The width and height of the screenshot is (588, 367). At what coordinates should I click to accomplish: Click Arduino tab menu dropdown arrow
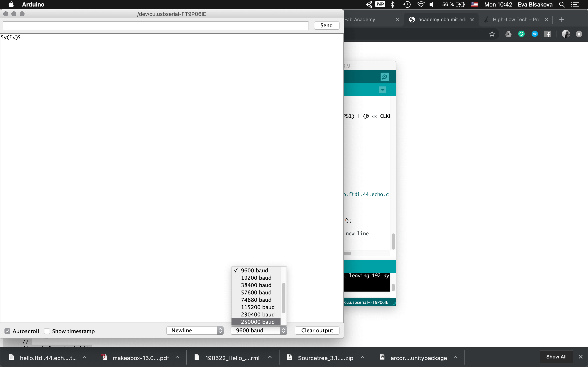point(383,90)
